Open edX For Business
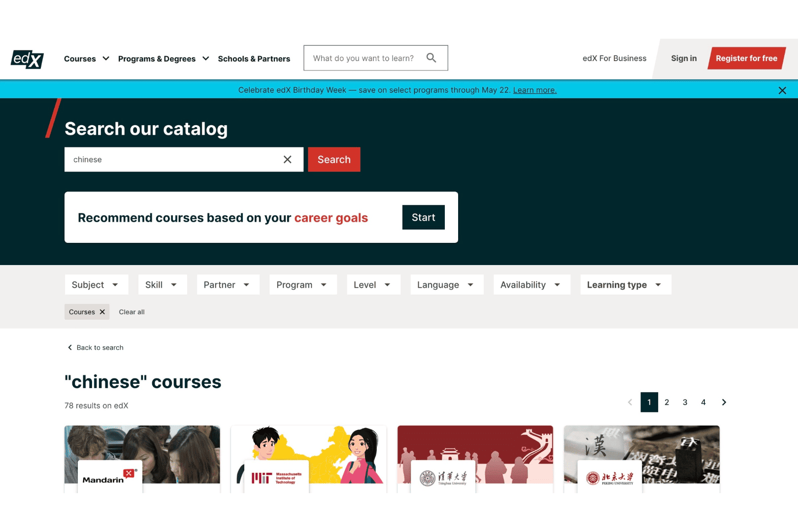This screenshot has width=798, height=532. click(x=615, y=58)
